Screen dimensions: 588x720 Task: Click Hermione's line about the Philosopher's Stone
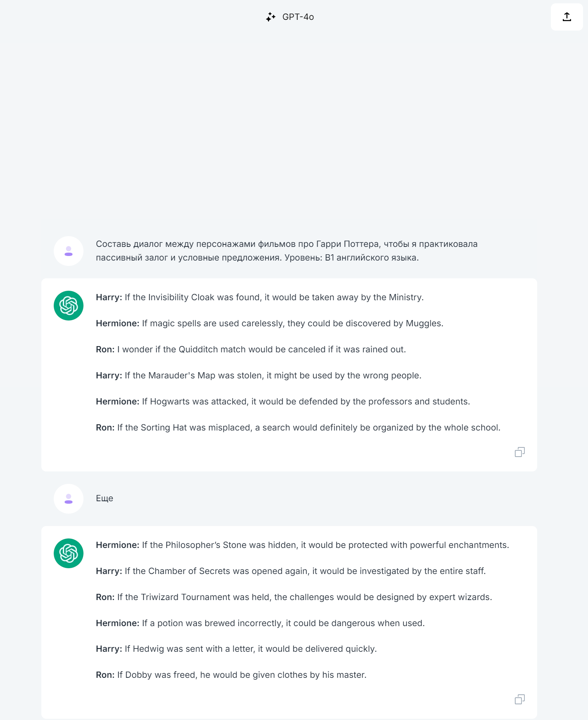click(x=302, y=545)
